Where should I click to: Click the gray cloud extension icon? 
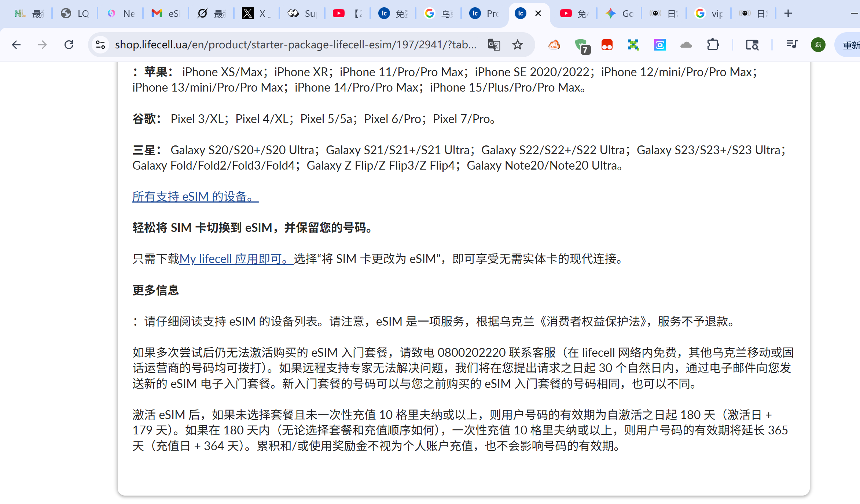pyautogui.click(x=686, y=45)
